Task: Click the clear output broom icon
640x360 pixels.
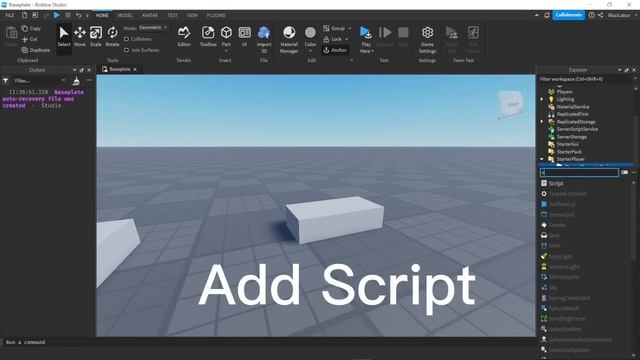Action: (x=76, y=81)
